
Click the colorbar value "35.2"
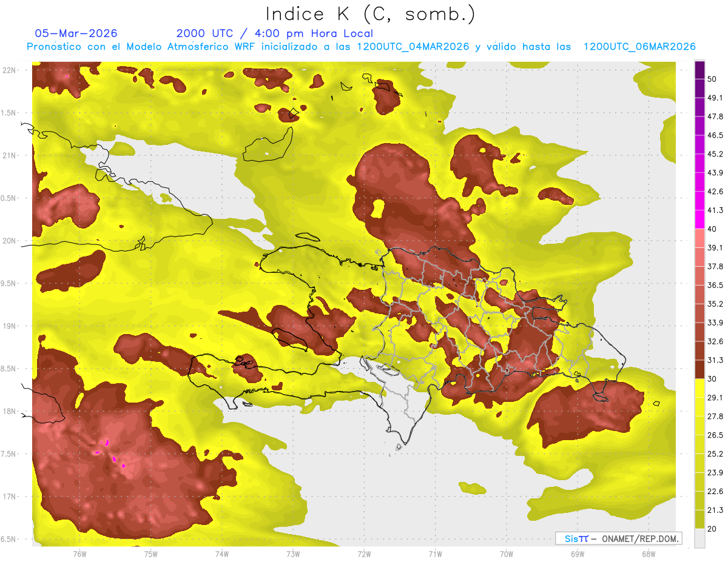(716, 304)
